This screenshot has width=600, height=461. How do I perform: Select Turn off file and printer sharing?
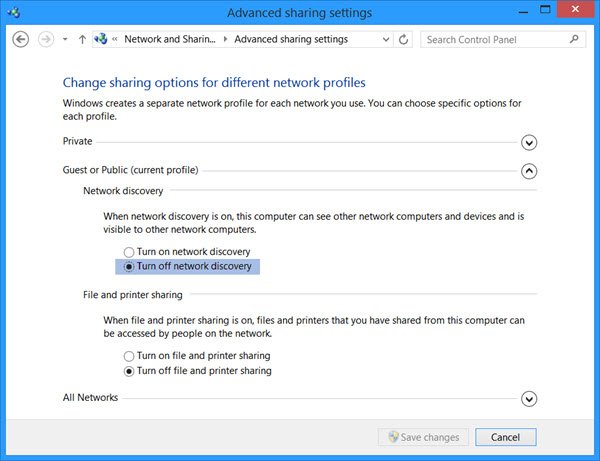(128, 371)
